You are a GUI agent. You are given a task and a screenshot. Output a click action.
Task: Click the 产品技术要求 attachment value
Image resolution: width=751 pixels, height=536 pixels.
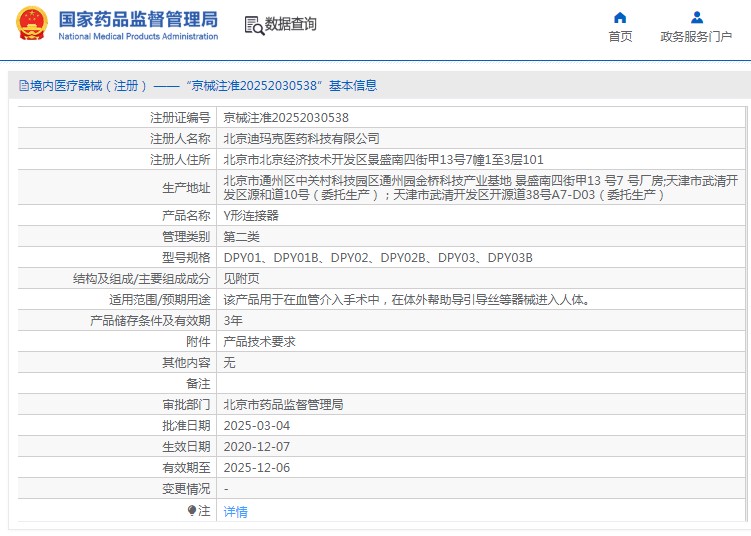click(259, 341)
